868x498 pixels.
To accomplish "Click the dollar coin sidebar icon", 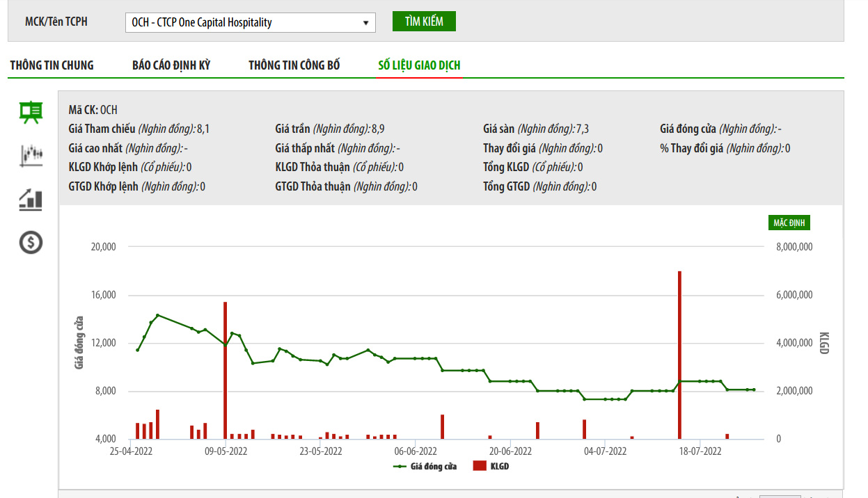I will (x=31, y=242).
